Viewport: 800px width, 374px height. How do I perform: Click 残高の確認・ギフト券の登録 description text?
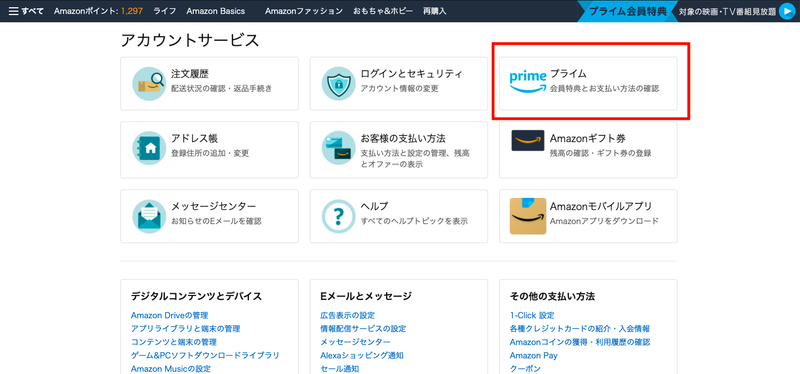click(601, 153)
